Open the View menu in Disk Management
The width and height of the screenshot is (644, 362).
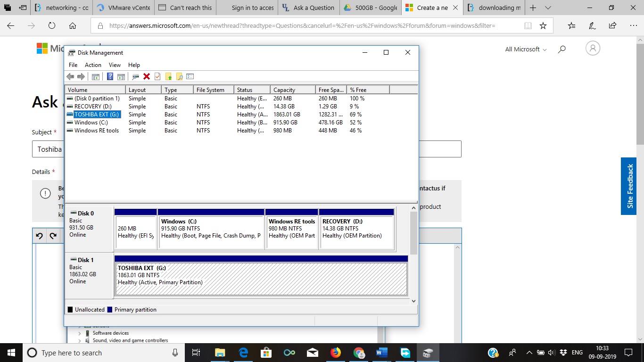point(115,65)
